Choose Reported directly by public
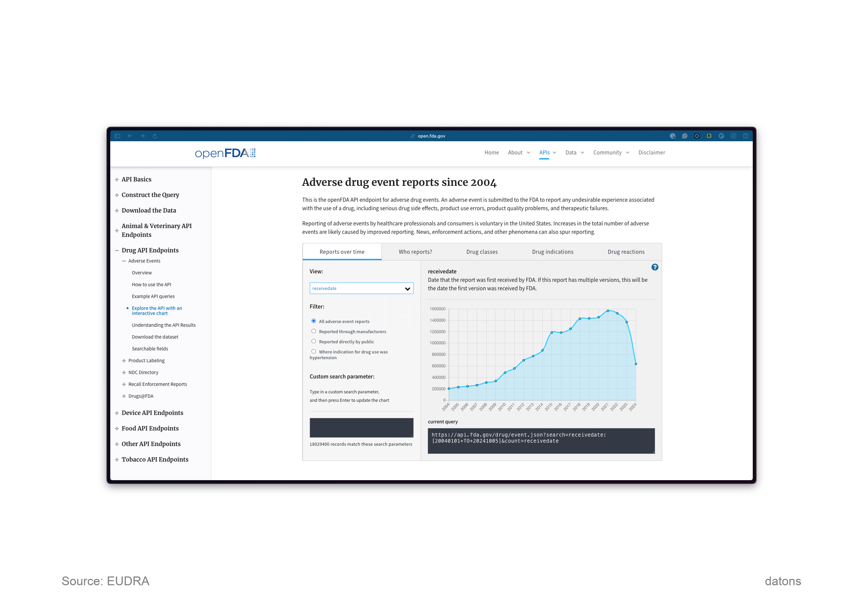Viewport: 863px width, 616px height. pos(313,341)
